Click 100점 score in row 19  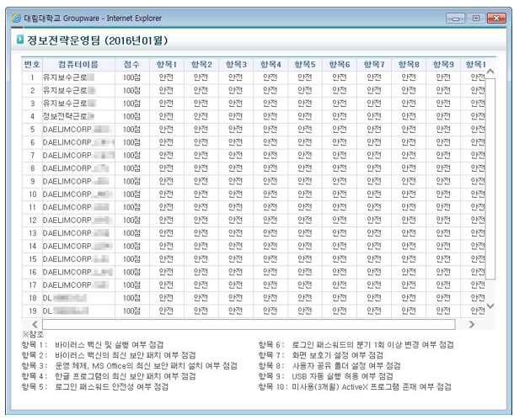click(131, 311)
